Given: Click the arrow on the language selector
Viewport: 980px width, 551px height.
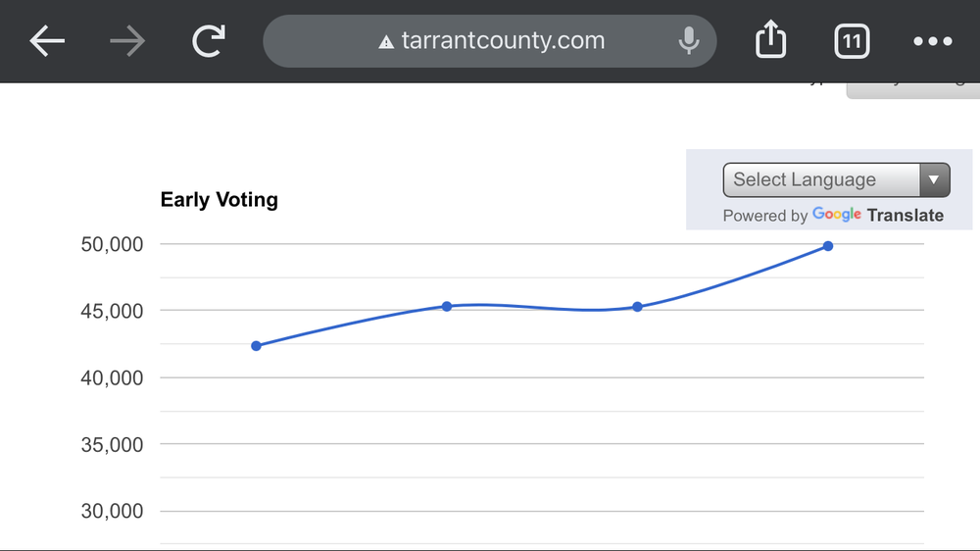Looking at the screenshot, I should [934, 179].
